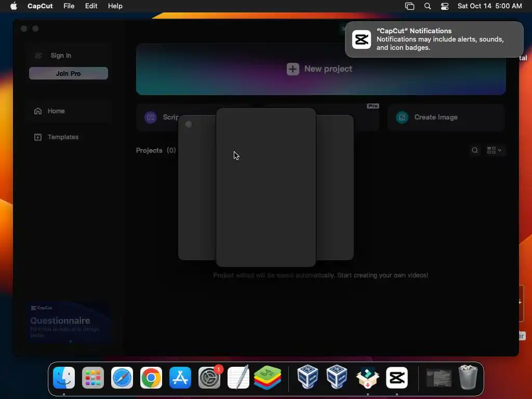
Task: Click the Projects (0) heading
Action: 156,150
